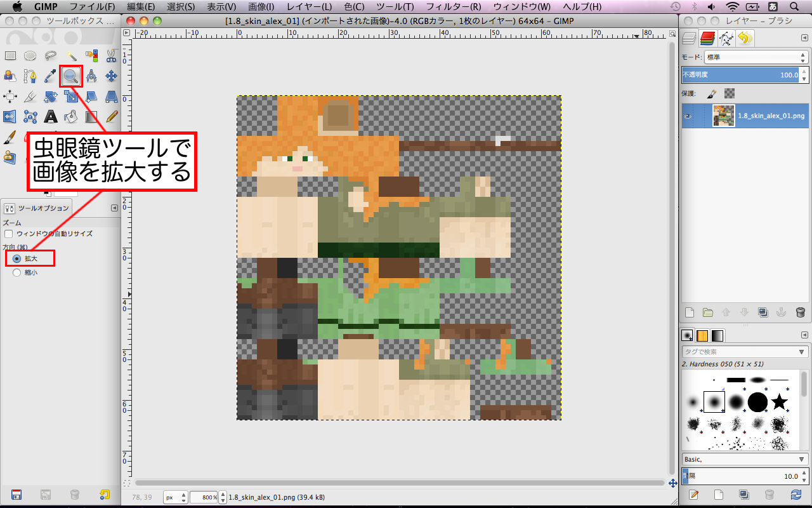Create a new layer button

[690, 312]
